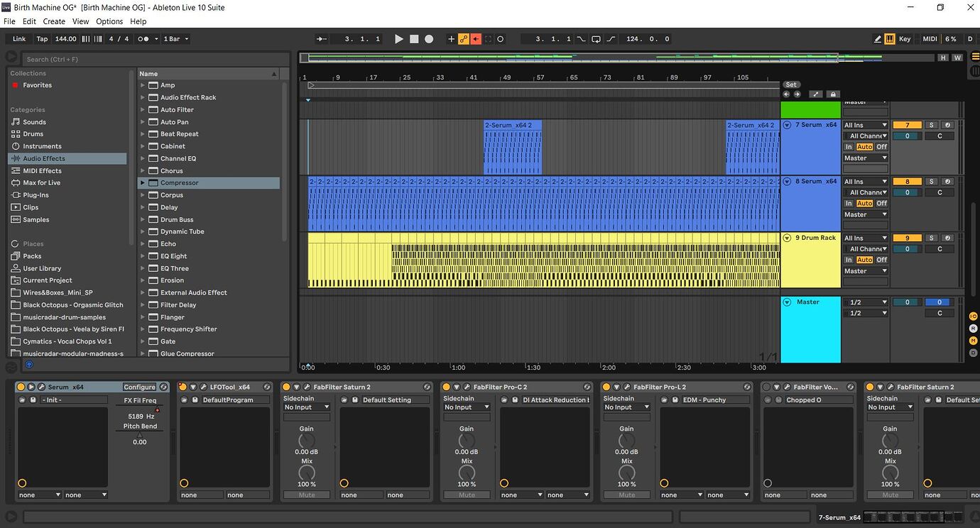Click the H optimize height button

943,57
